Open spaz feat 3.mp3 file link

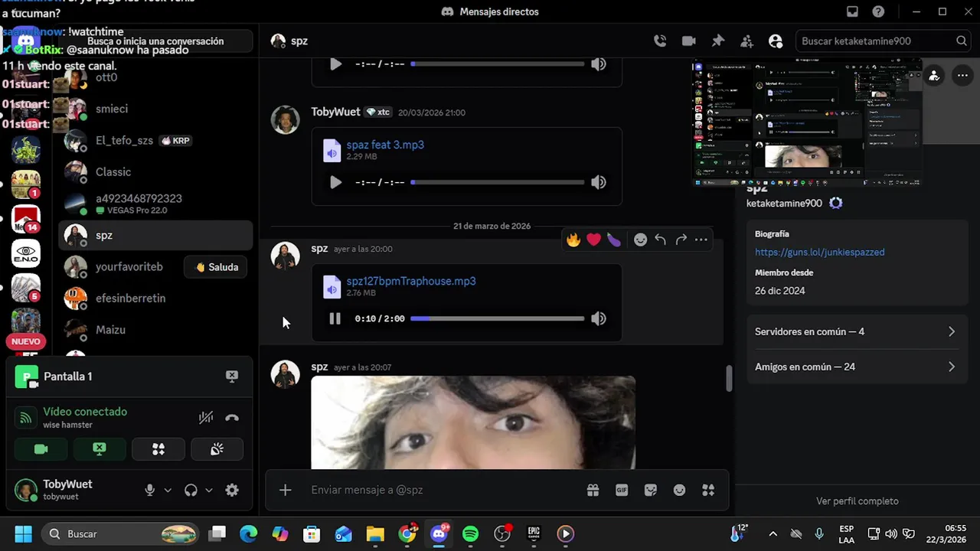[385, 145]
